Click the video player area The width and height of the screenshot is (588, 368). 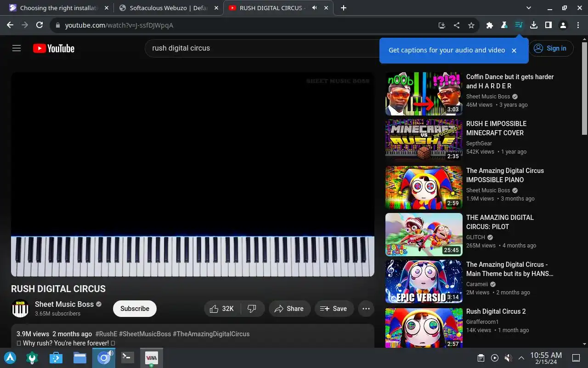point(192,174)
